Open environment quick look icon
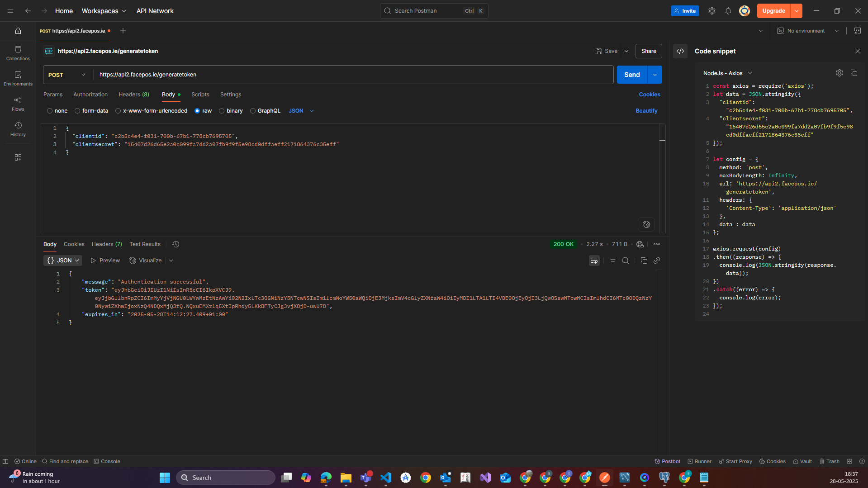Screen dimensions: 868x488 click(x=858, y=31)
